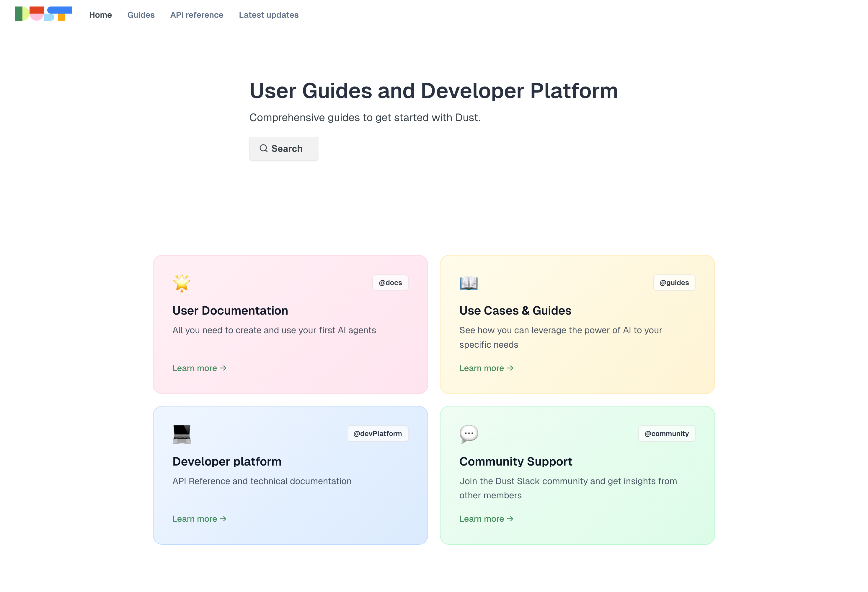Open the Guides navigation item
The width and height of the screenshot is (868, 592).
coord(141,15)
